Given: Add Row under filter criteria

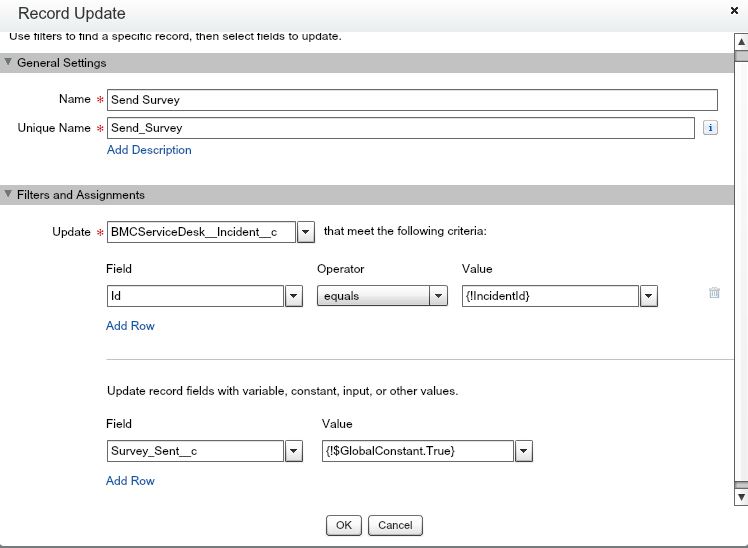Looking at the screenshot, I should [130, 326].
